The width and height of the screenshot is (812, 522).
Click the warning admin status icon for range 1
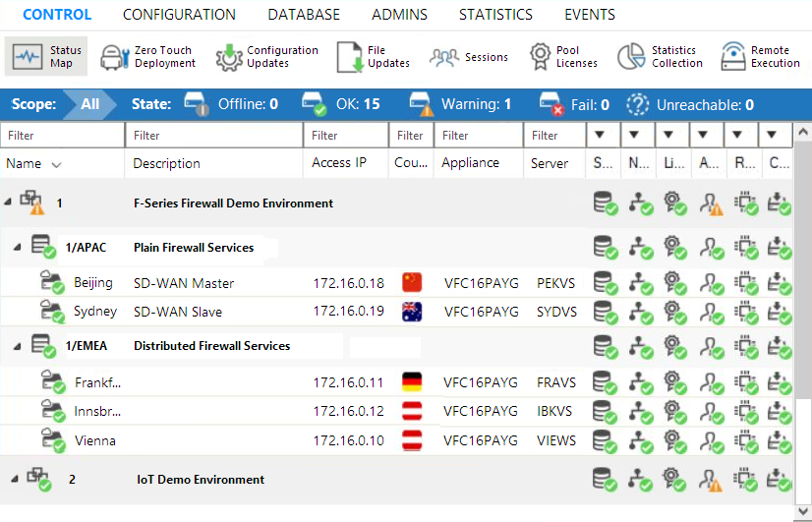pos(711,203)
